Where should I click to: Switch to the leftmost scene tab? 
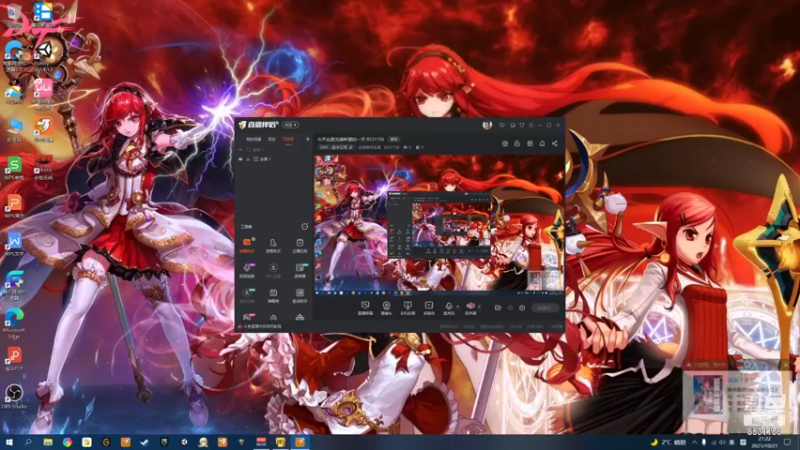tap(254, 139)
